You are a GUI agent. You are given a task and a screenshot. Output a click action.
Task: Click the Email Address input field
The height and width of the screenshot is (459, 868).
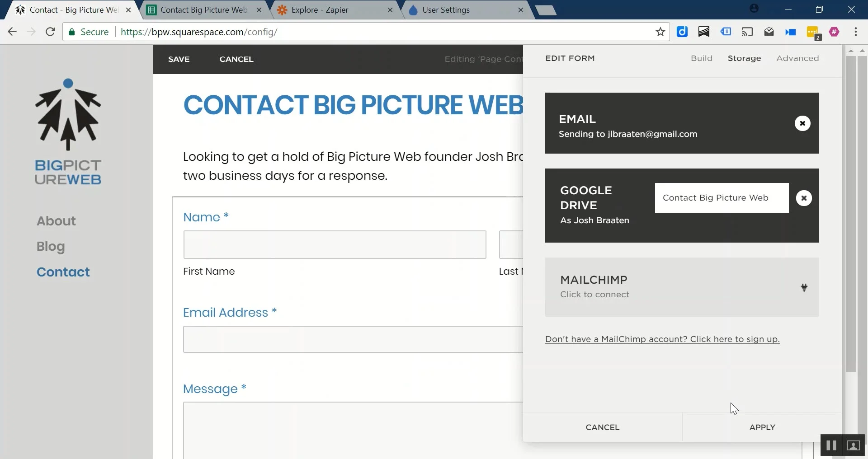(x=353, y=339)
